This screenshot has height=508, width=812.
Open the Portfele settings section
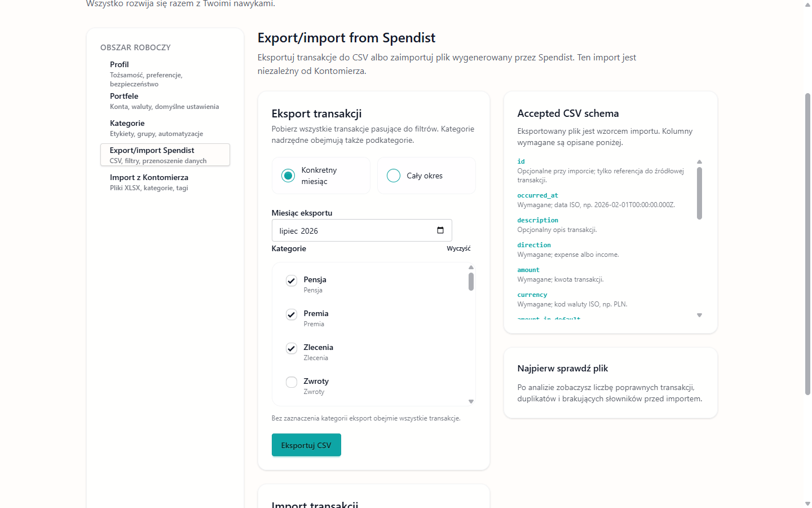point(165,101)
